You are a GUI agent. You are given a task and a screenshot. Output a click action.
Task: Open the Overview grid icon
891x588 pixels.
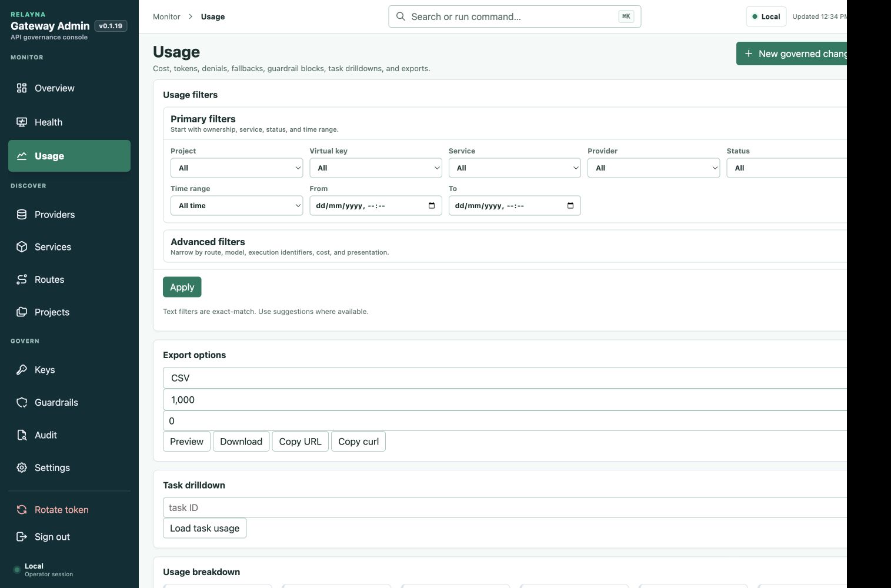click(x=22, y=88)
